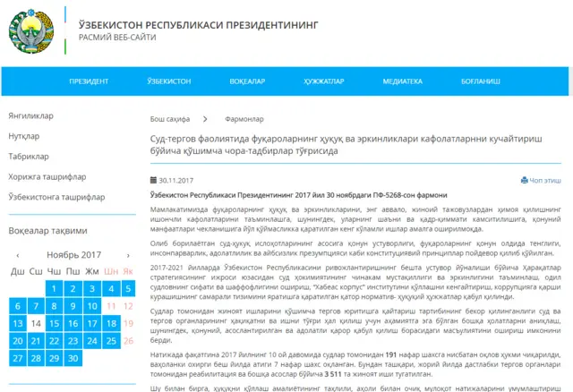Go to the previous month in the calendar
The width and height of the screenshot is (573, 392).
click(x=18, y=255)
